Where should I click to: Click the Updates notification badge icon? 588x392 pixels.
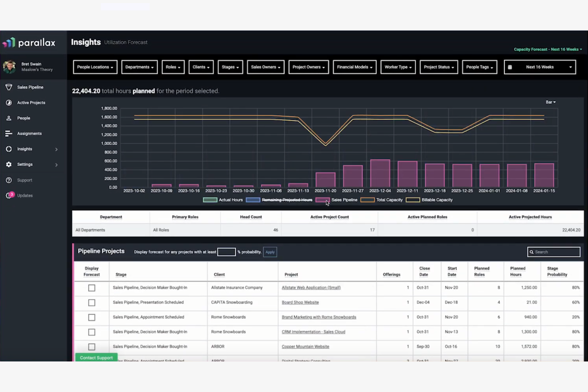[10, 195]
